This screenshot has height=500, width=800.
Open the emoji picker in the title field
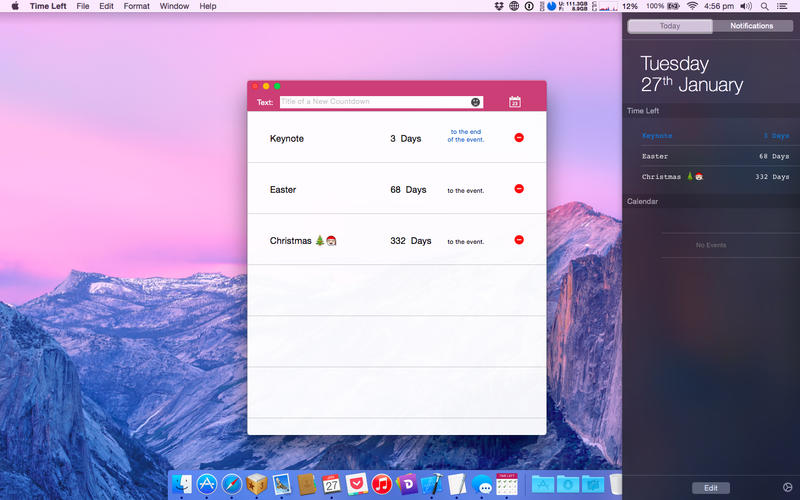(x=476, y=102)
